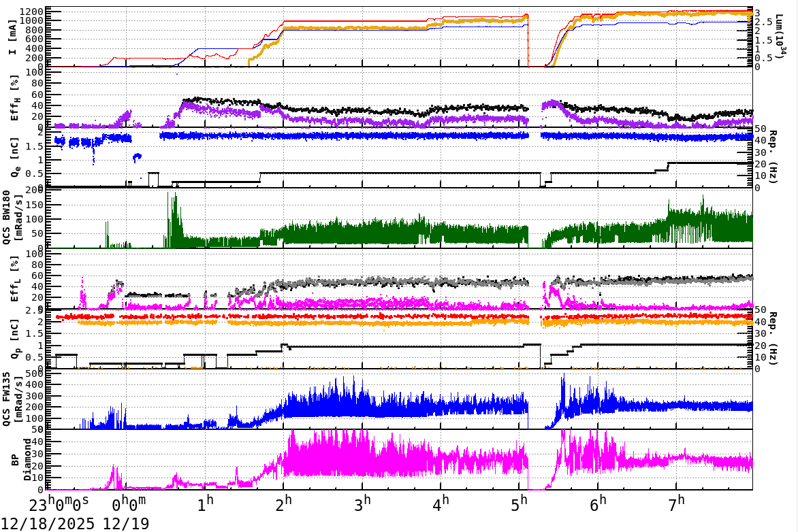
Task: Click the "23h0m0s" time tick label
Action: (x=59, y=505)
